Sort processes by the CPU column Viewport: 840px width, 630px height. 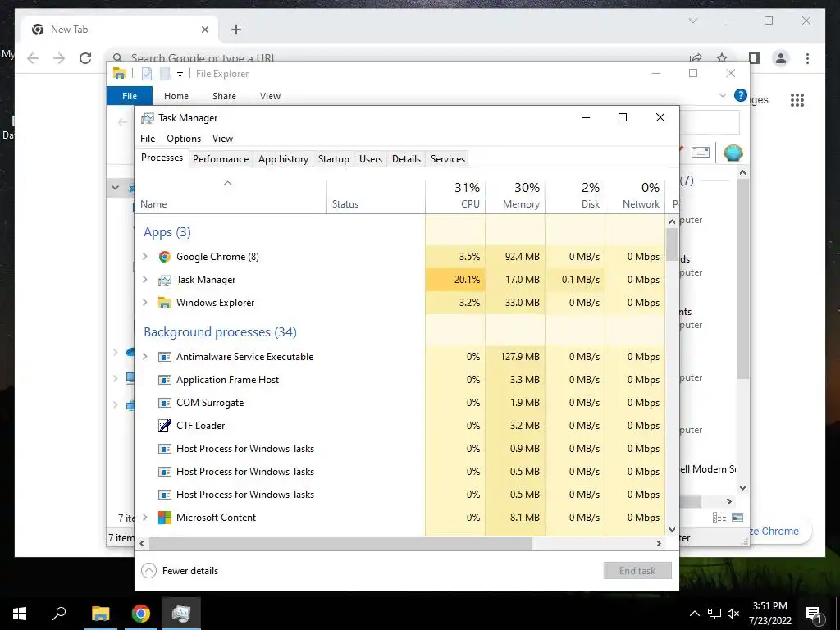[x=456, y=195]
